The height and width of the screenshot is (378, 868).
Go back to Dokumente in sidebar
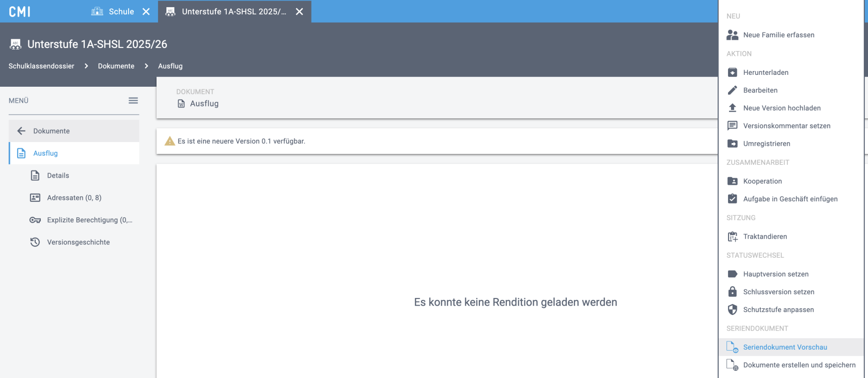pyautogui.click(x=51, y=131)
